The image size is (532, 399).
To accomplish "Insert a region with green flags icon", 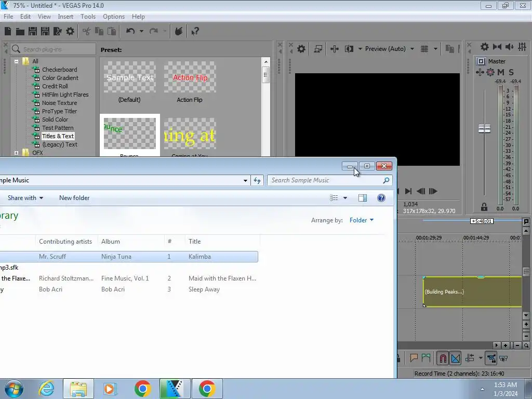I will coord(426,358).
